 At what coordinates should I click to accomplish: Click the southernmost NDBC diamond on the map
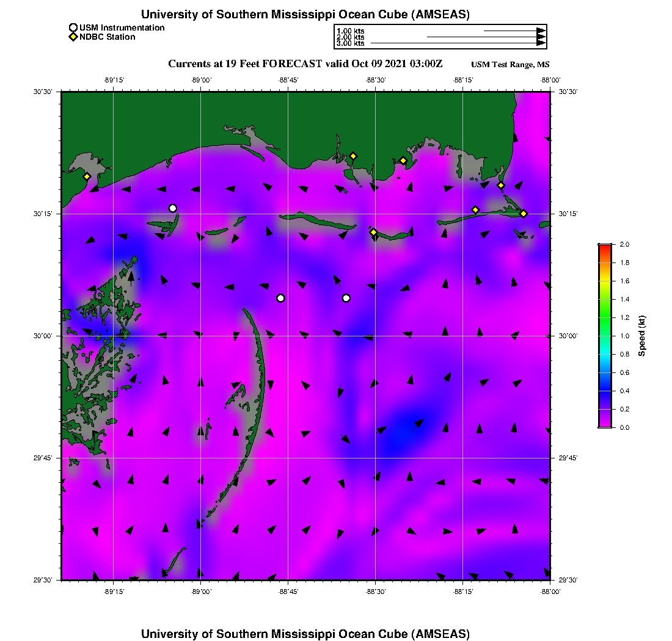point(374,232)
